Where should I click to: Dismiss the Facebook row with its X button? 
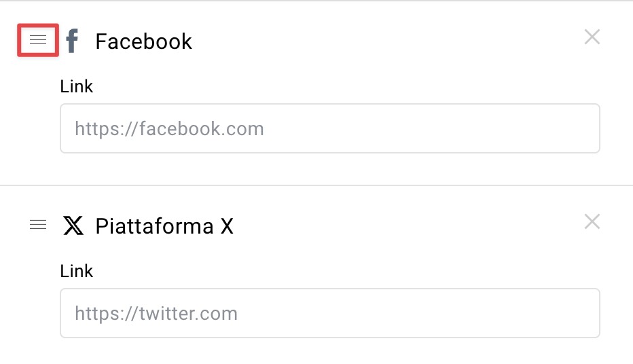coord(592,37)
